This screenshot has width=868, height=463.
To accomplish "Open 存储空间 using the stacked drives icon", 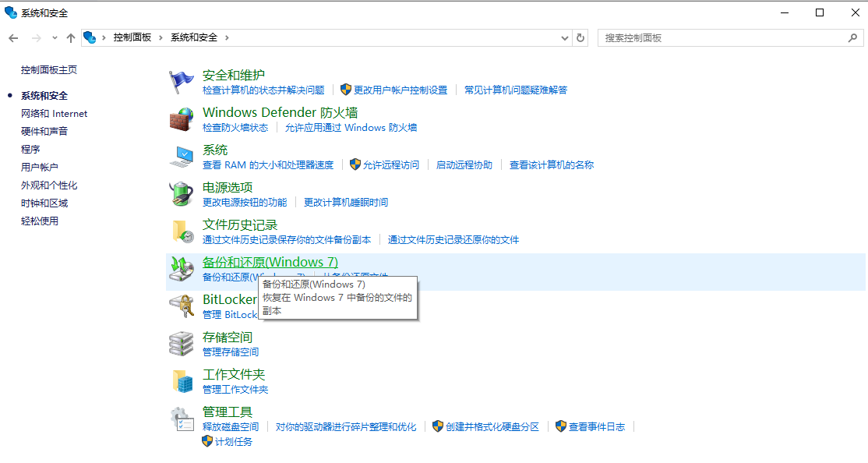I will [182, 343].
